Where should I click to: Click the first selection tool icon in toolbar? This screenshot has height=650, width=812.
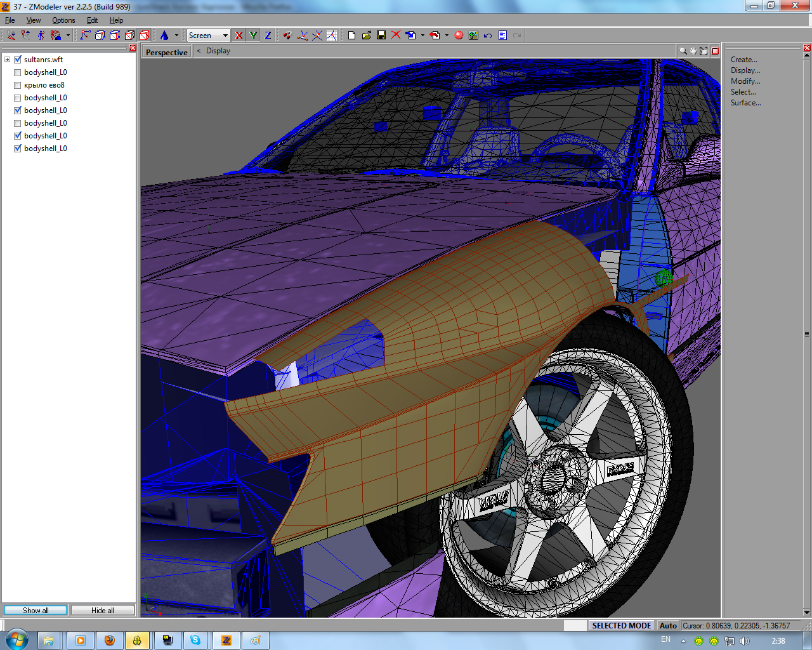[11, 36]
